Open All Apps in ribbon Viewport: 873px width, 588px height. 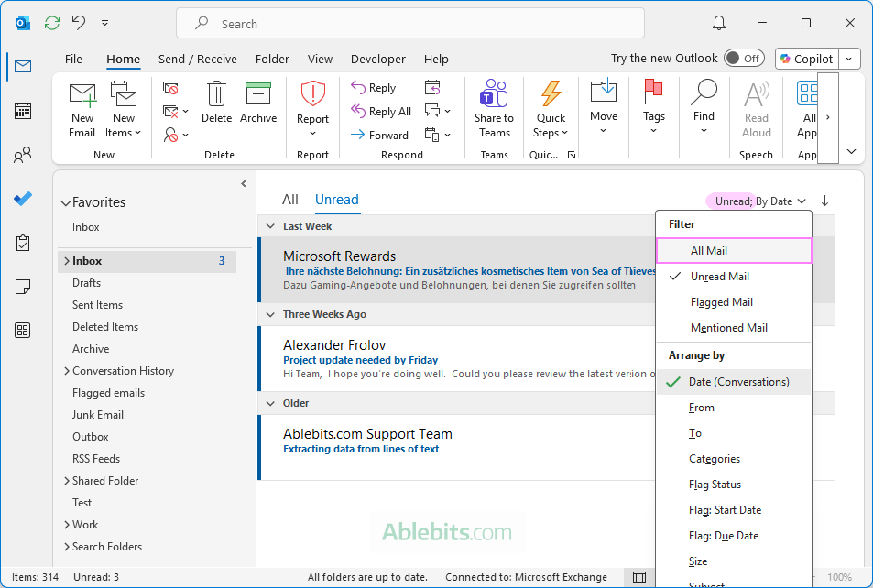807,110
